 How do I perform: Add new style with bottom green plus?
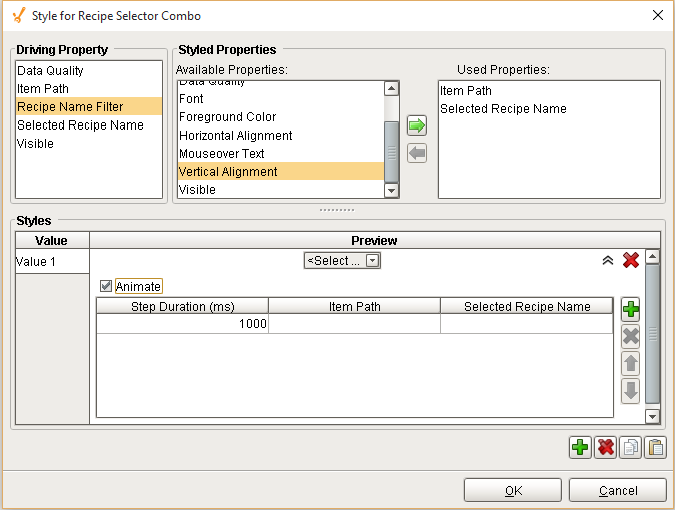pos(580,447)
